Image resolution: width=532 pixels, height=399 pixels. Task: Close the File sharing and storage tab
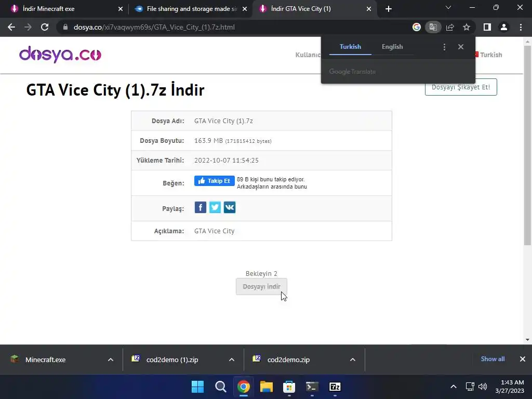(245, 9)
